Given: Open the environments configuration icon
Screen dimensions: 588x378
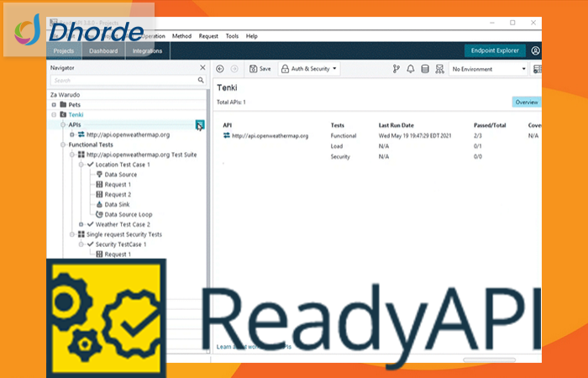Looking at the screenshot, I should [x=439, y=69].
